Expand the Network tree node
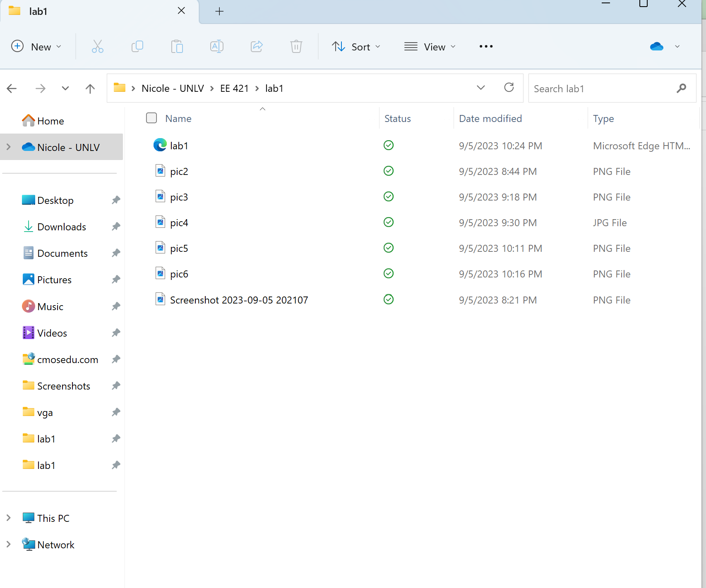The height and width of the screenshot is (588, 706). [9, 545]
